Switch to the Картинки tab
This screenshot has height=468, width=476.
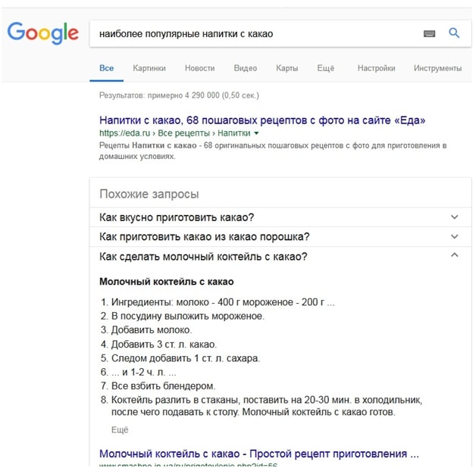[149, 68]
